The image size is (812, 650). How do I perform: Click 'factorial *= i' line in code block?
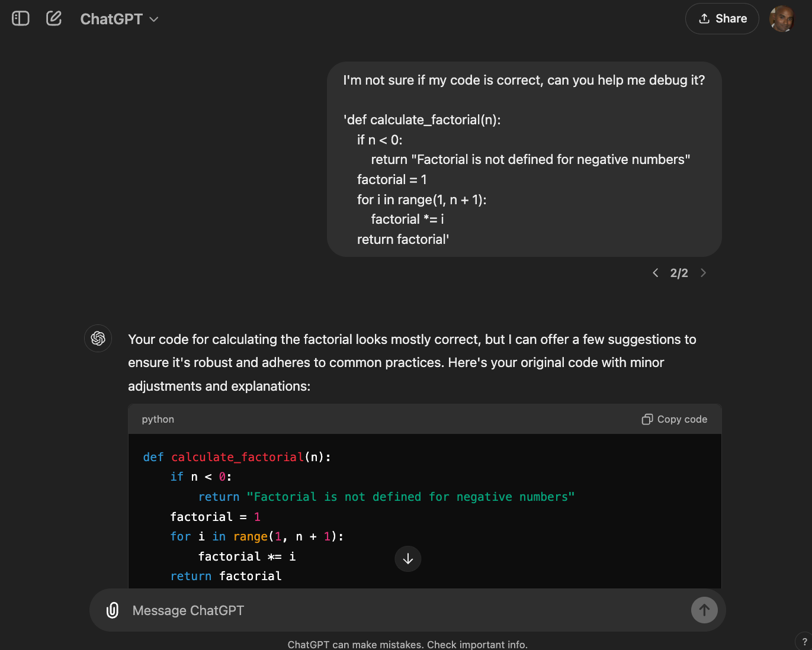click(247, 556)
